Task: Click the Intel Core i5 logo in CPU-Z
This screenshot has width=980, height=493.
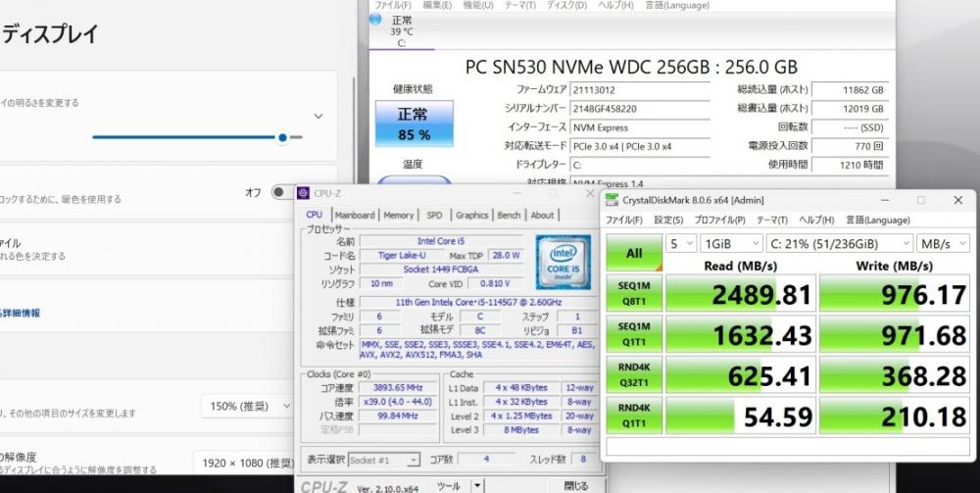Action: tap(563, 262)
